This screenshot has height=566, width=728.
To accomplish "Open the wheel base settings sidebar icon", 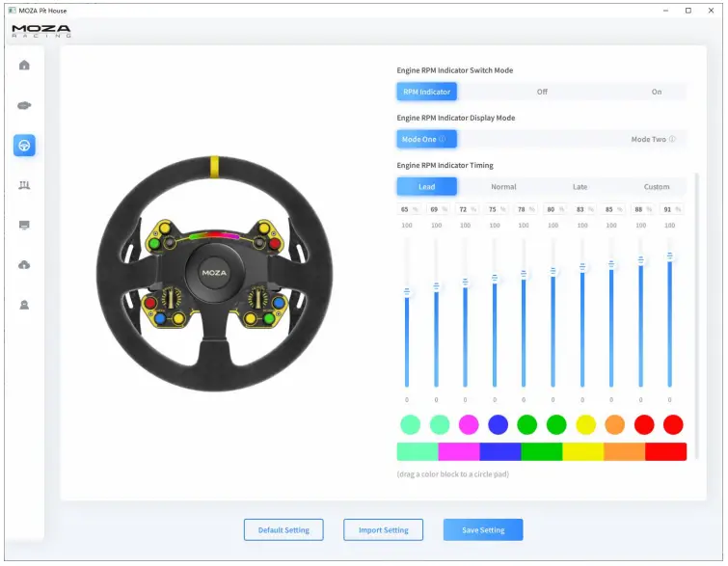I will click(x=24, y=105).
